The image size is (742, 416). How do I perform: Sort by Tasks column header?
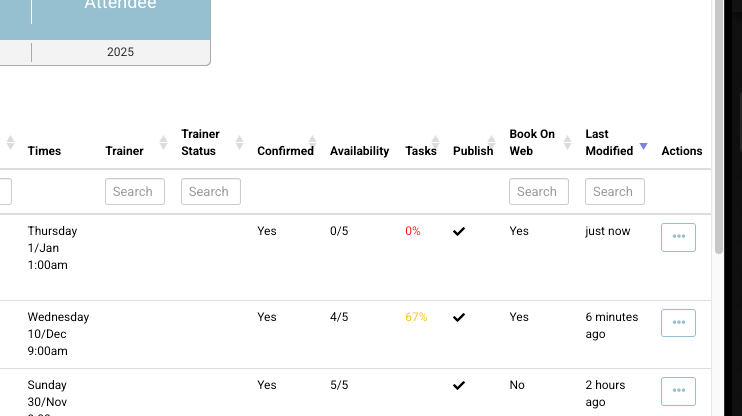click(x=421, y=151)
